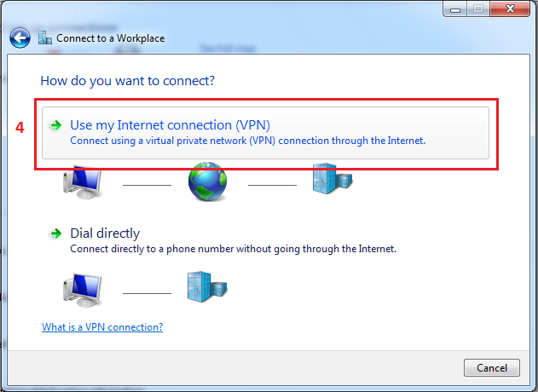Click the disabled maximize button
Screen dimensions: 538x392
click(x=478, y=9)
